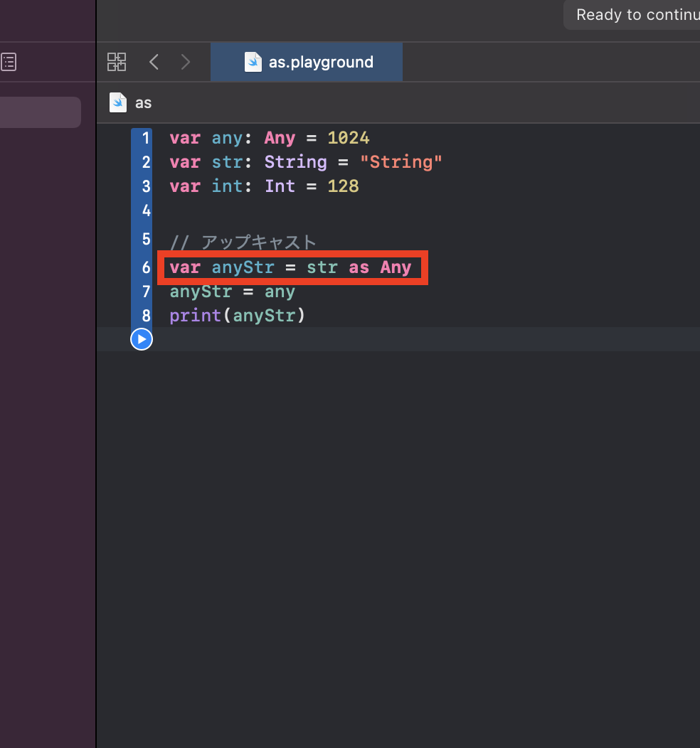Click the empty line beside the play button
The width and height of the screenshot is (700, 748).
[426, 339]
